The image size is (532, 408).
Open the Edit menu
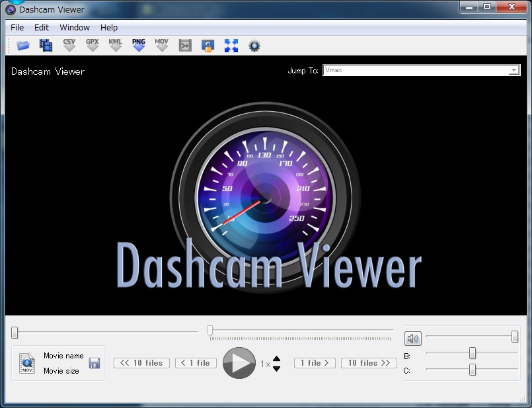tap(42, 28)
